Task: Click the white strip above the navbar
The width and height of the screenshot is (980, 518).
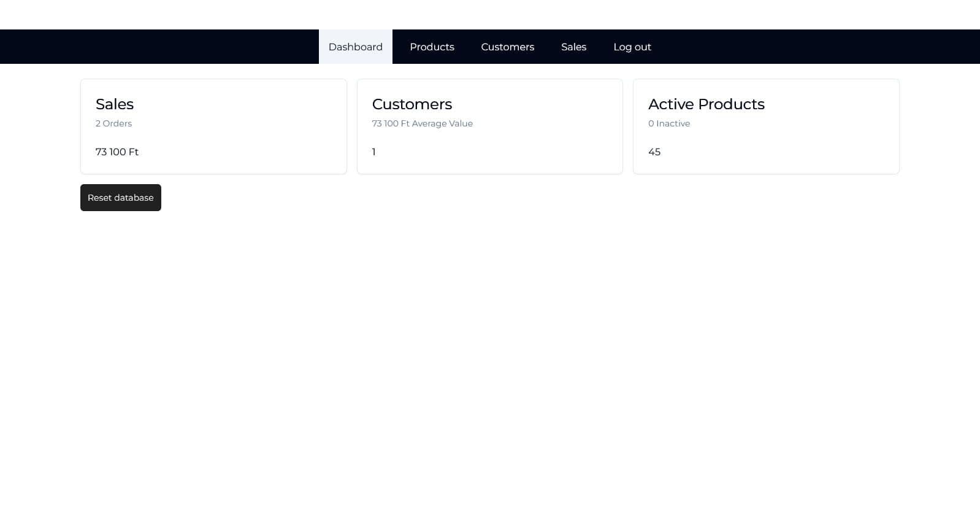Action: click(x=490, y=14)
